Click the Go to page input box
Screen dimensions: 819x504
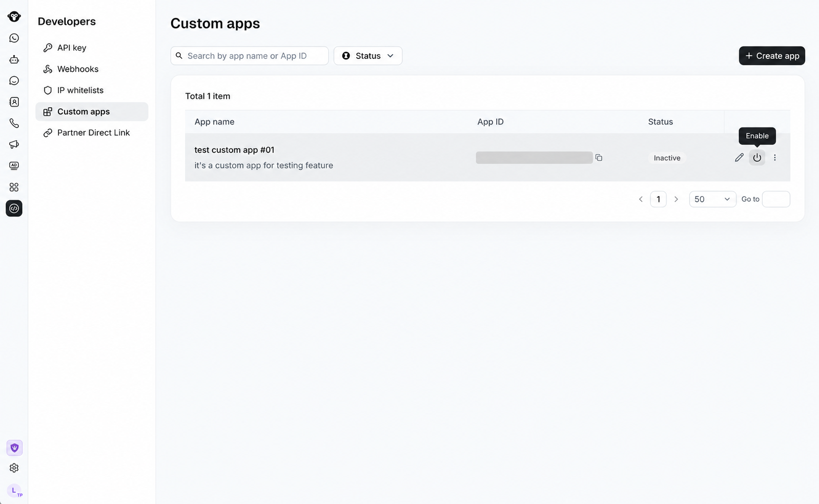[776, 199]
